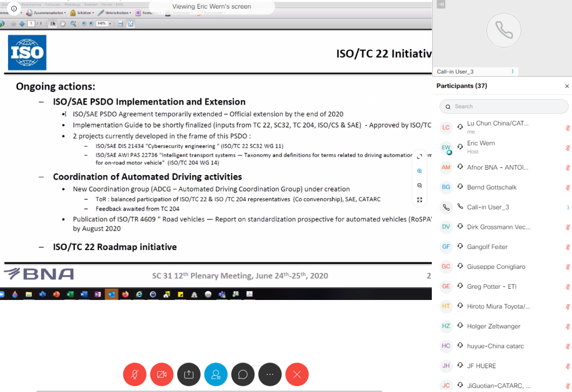The height and width of the screenshot is (392, 572).
Task: Click the participant Search field
Action: (x=504, y=106)
